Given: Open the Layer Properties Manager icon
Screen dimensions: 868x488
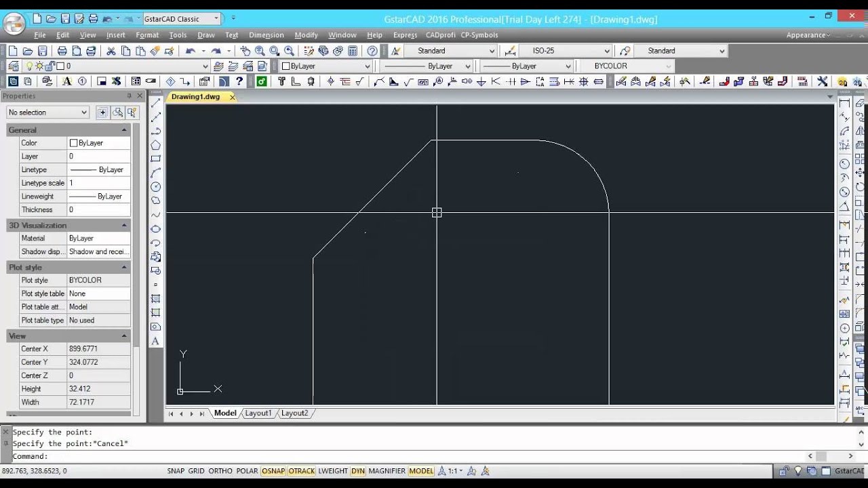Looking at the screenshot, I should [x=14, y=66].
